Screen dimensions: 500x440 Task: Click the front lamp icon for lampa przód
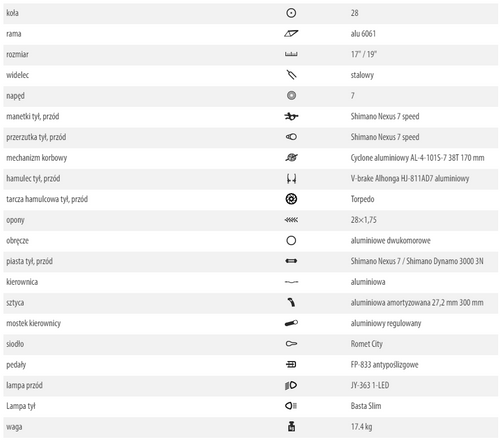click(291, 385)
